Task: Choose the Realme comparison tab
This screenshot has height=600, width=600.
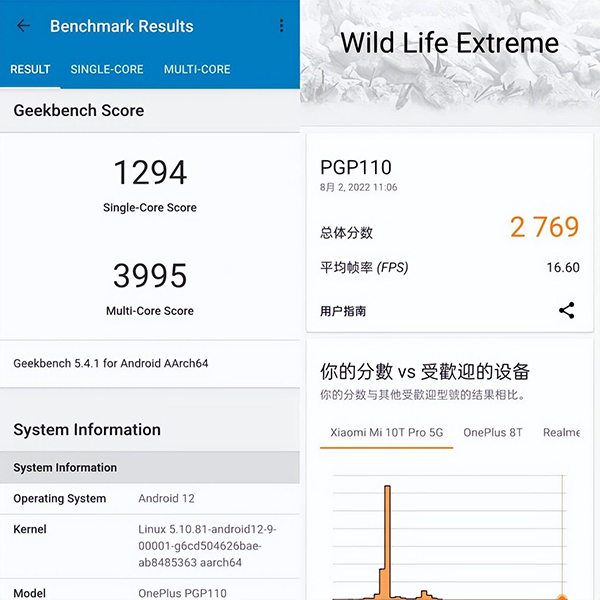Action: pyautogui.click(x=561, y=432)
